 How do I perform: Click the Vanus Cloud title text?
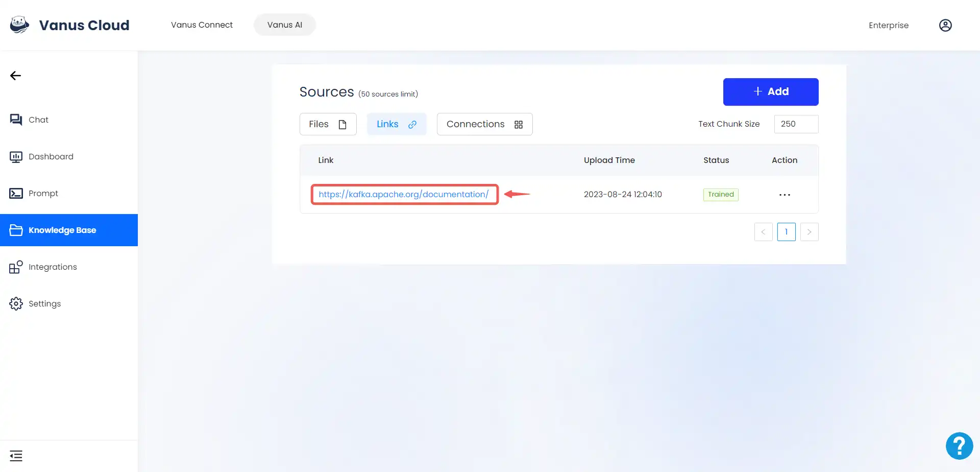point(84,25)
